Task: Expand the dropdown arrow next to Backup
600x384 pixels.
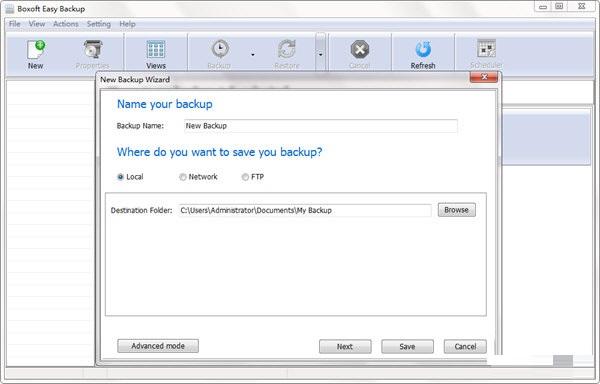Action: coord(253,55)
